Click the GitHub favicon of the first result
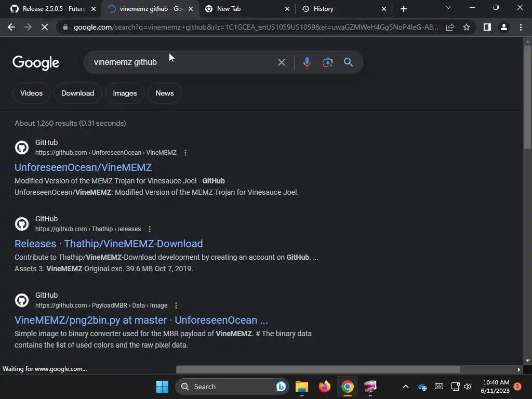Screen dimensions: 532x399 [x=22, y=148]
